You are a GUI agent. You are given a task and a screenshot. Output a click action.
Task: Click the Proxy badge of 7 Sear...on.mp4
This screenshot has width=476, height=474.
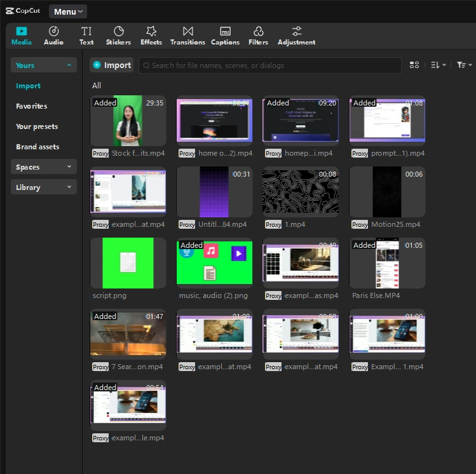point(100,367)
